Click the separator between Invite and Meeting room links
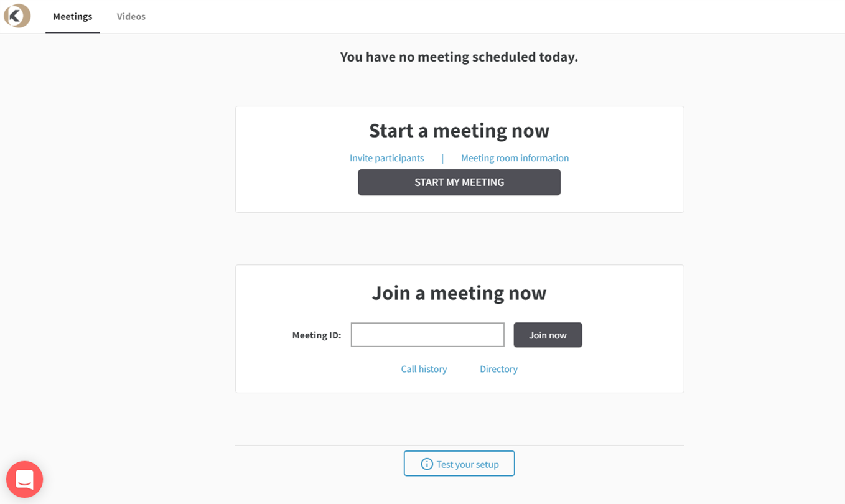Screen dimensions: 845x504 442,158
